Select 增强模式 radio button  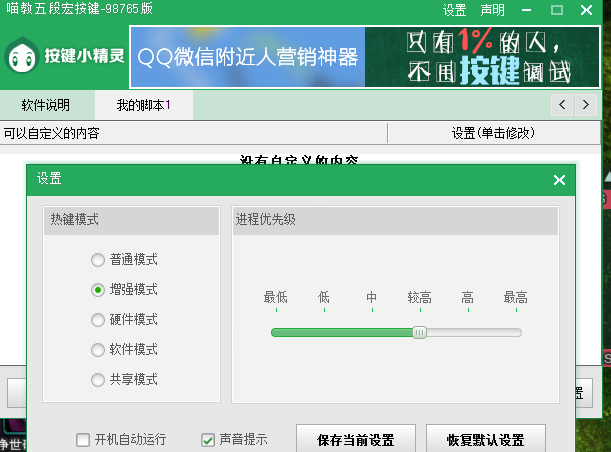click(98, 290)
